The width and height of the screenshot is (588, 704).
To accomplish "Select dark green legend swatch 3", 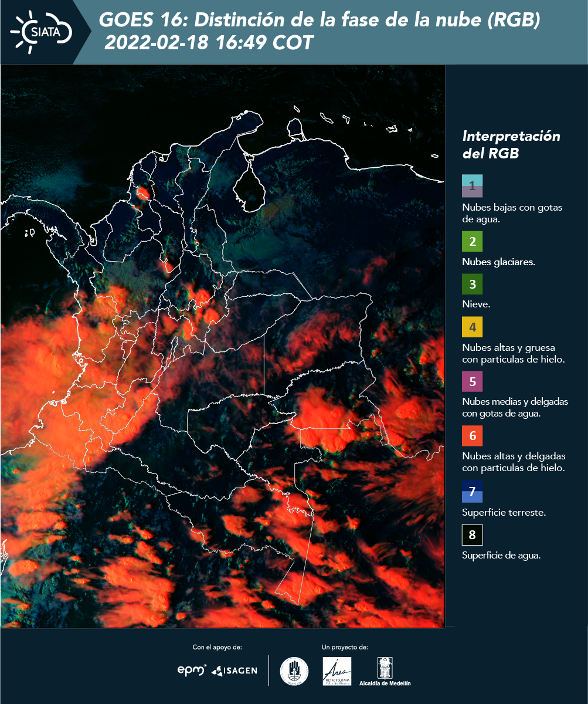I will (473, 285).
